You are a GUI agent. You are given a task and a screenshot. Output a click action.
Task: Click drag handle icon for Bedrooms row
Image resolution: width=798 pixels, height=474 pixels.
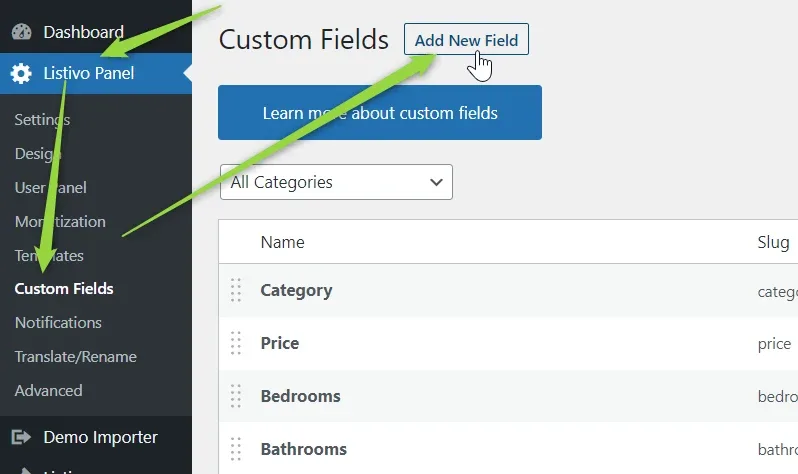236,396
